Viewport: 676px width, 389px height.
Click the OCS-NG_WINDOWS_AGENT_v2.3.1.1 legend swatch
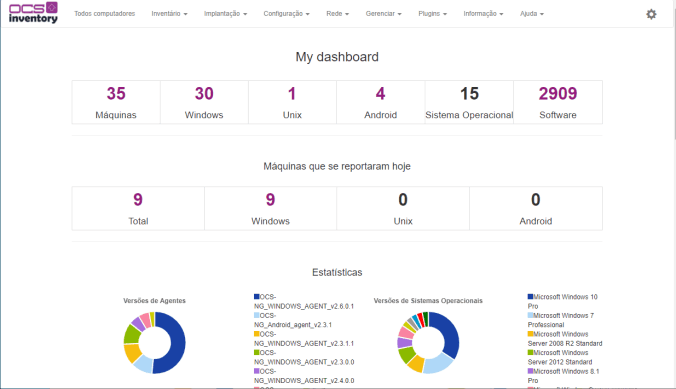257,334
